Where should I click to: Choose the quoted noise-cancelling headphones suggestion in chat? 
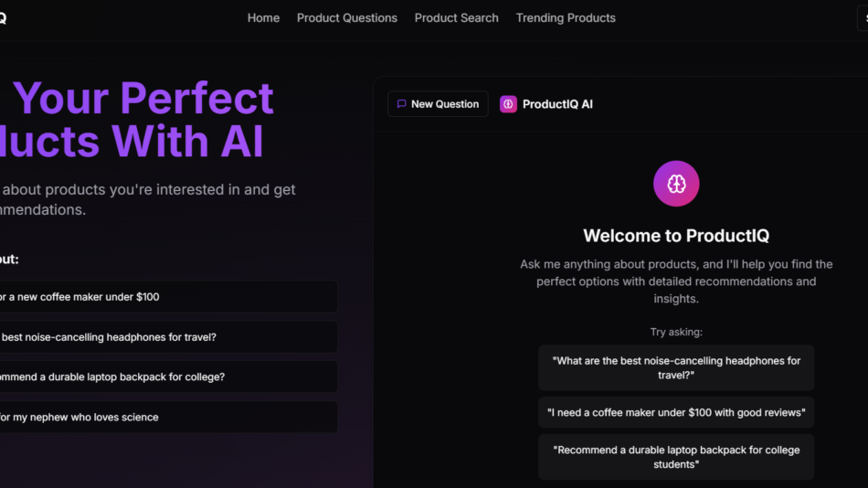coord(676,367)
